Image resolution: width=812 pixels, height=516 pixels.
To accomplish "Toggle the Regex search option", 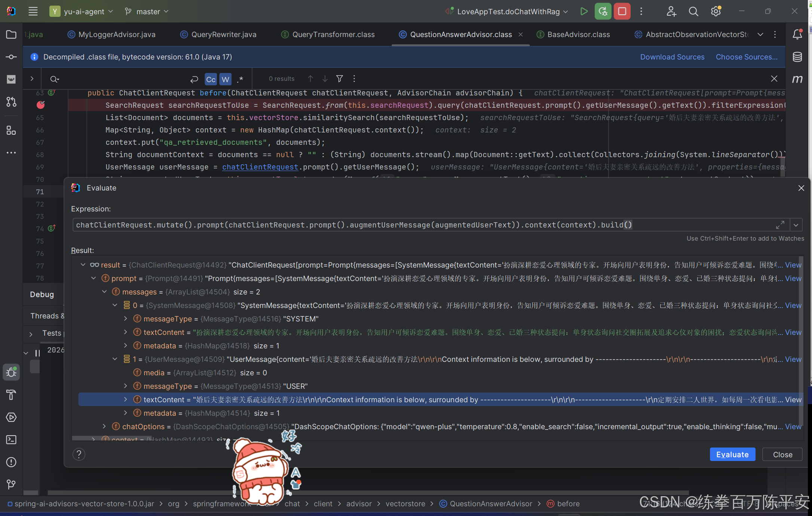I will [x=240, y=79].
